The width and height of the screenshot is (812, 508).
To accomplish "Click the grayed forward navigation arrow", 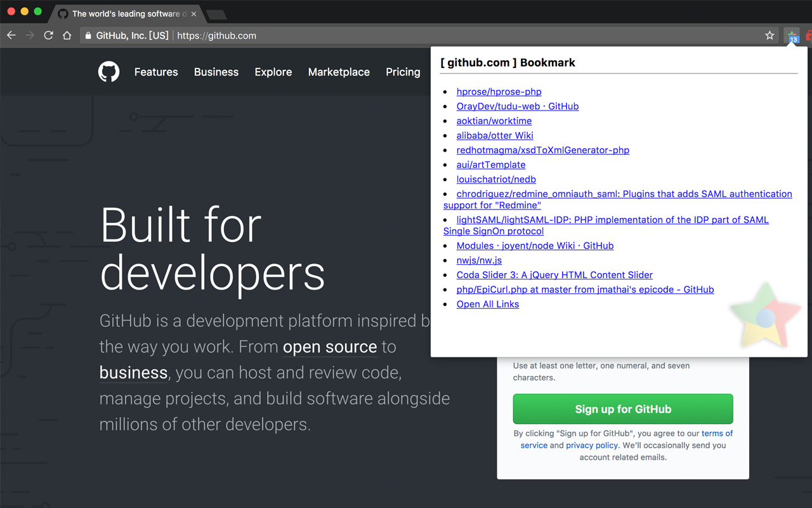I will coord(29,35).
